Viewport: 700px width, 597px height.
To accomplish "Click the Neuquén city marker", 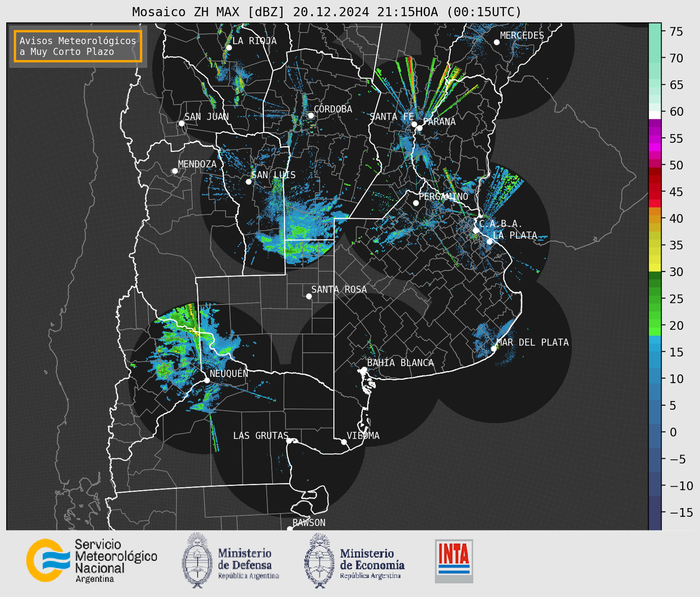I will tap(207, 380).
